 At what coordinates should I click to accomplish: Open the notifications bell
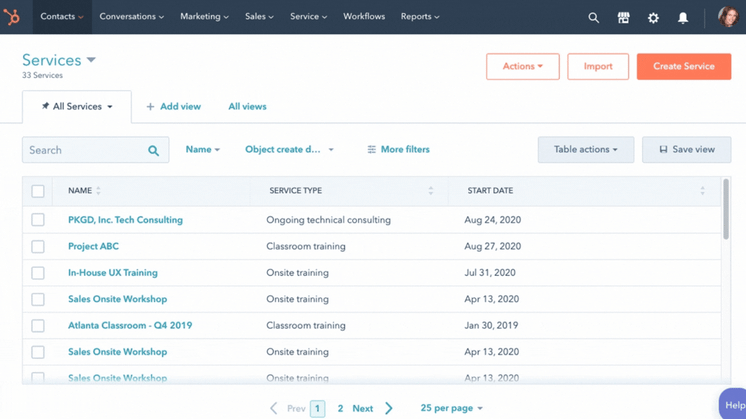pyautogui.click(x=683, y=18)
